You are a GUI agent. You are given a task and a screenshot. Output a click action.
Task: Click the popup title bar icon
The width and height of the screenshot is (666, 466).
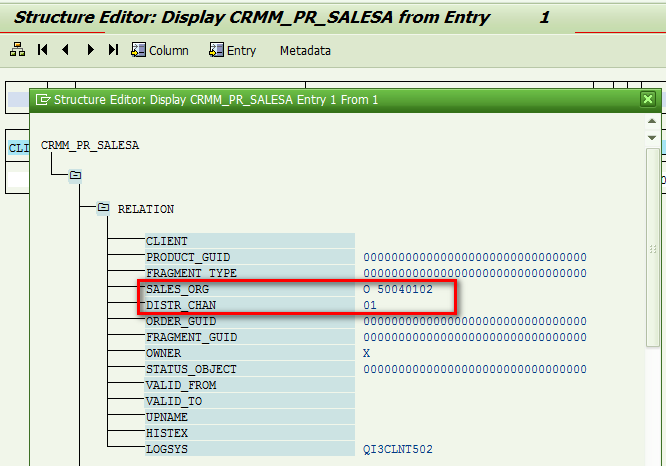coord(43,100)
